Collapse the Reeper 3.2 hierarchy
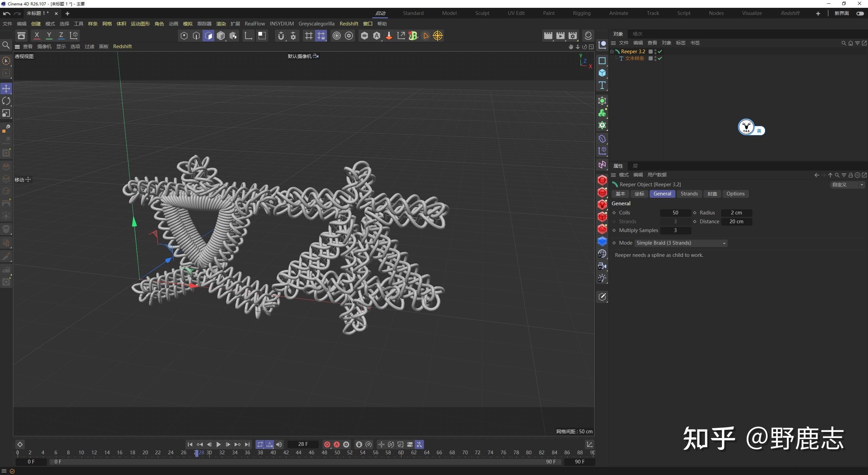The image size is (868, 475). pos(612,51)
